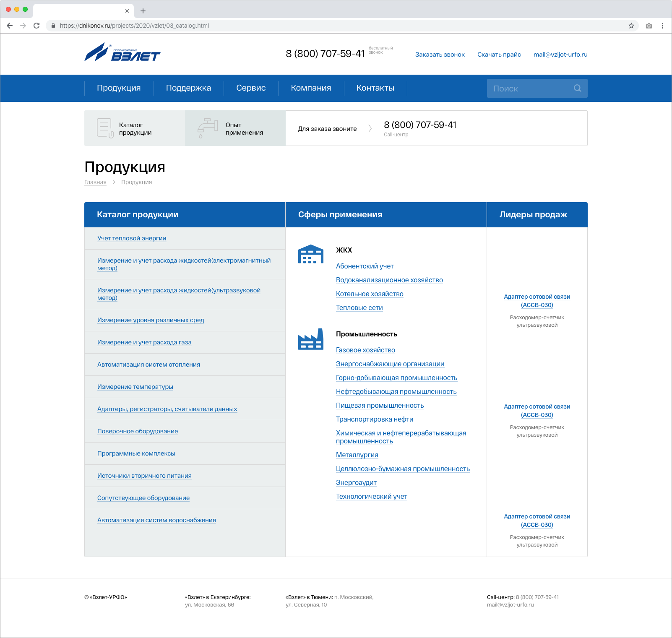Click the search magnifier icon
672x638 pixels.
click(577, 88)
